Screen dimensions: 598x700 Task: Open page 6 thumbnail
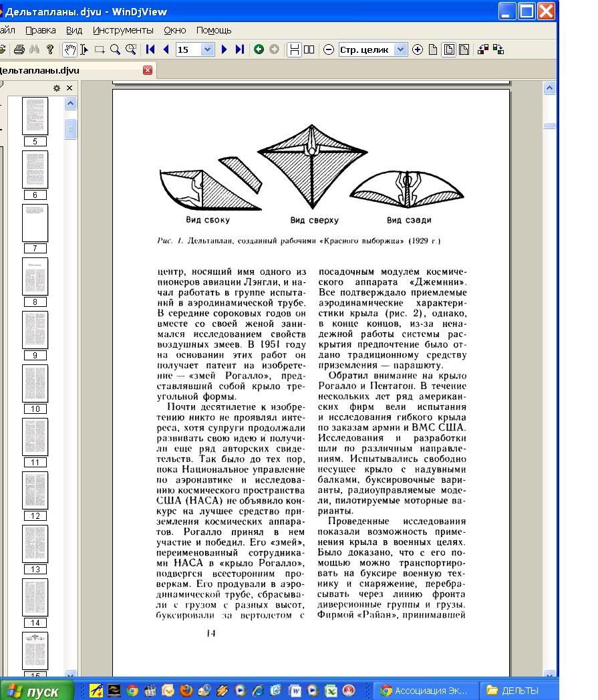35,170
